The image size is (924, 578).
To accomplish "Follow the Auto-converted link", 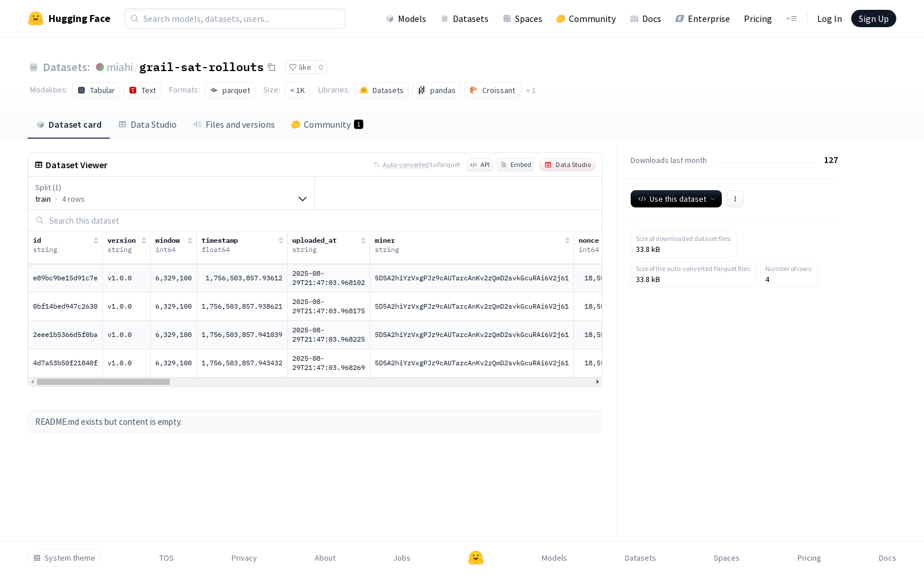I will coord(405,165).
